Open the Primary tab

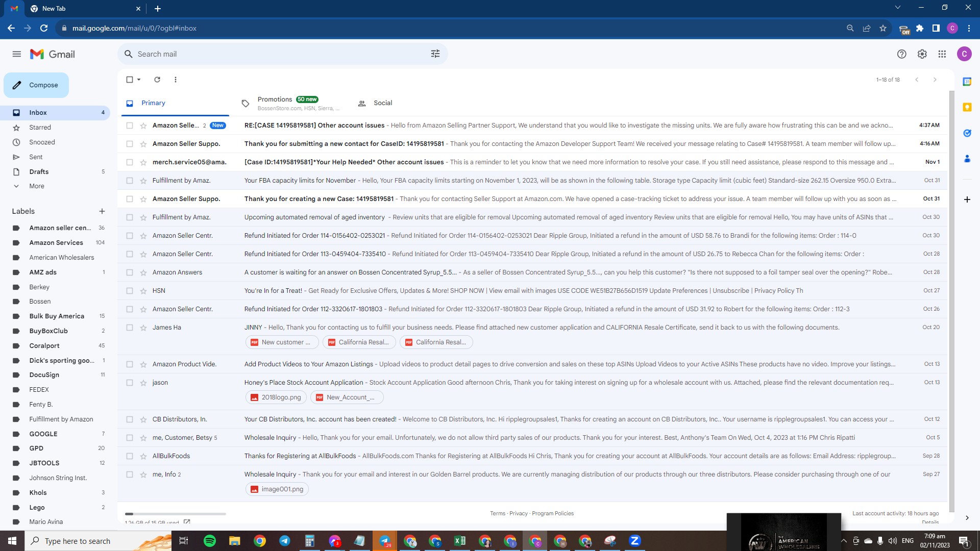click(175, 103)
